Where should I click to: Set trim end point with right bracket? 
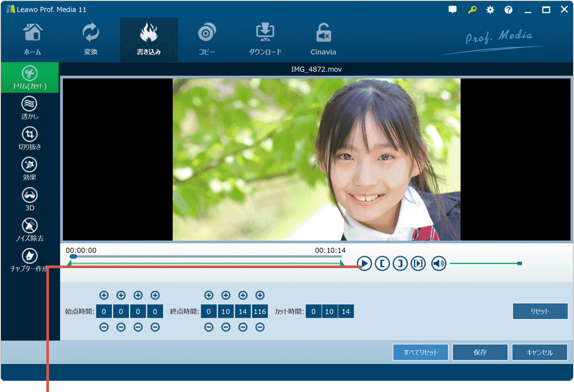(x=400, y=264)
